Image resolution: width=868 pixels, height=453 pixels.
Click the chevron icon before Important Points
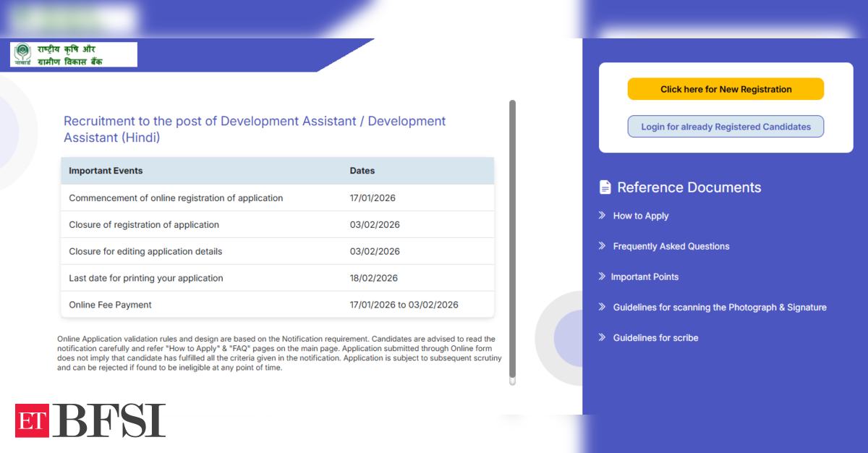(602, 276)
